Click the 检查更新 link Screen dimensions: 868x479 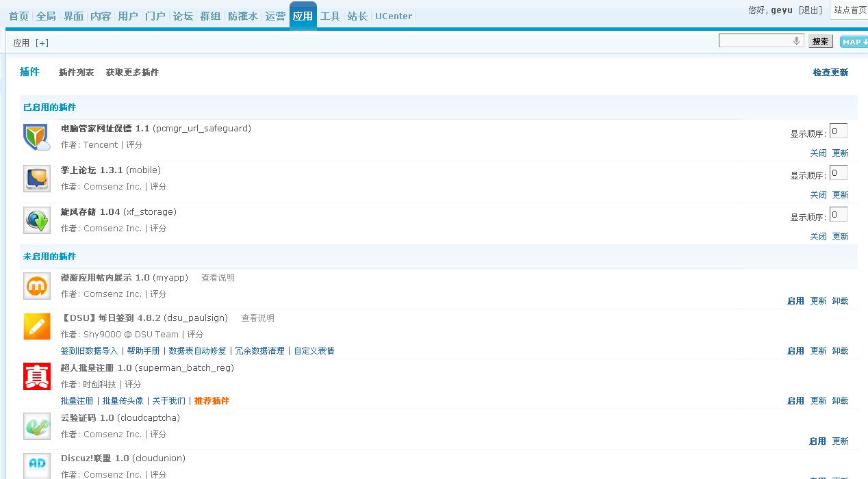(830, 73)
